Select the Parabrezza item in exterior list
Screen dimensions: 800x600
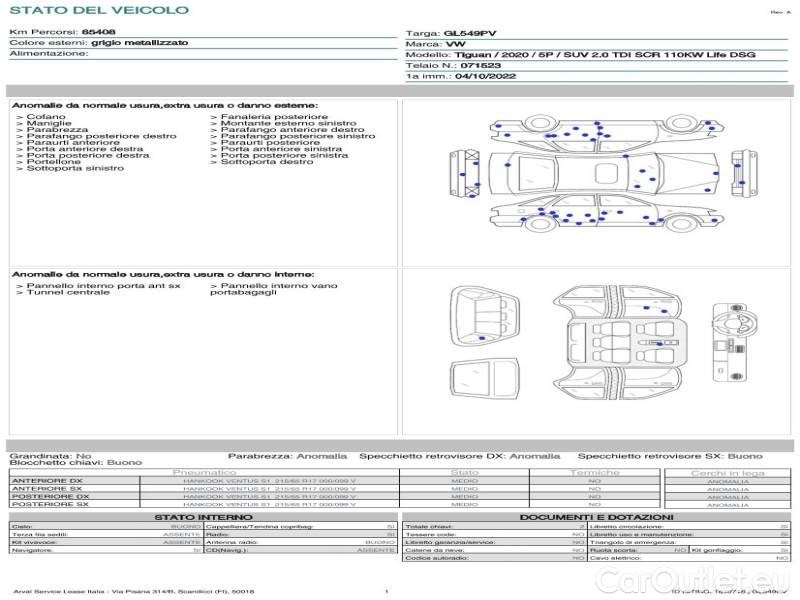57,130
